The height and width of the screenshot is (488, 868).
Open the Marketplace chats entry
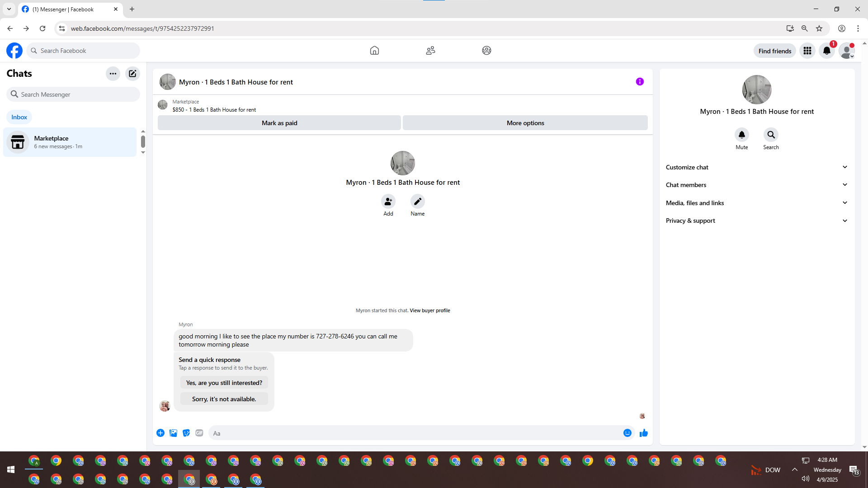(70, 142)
